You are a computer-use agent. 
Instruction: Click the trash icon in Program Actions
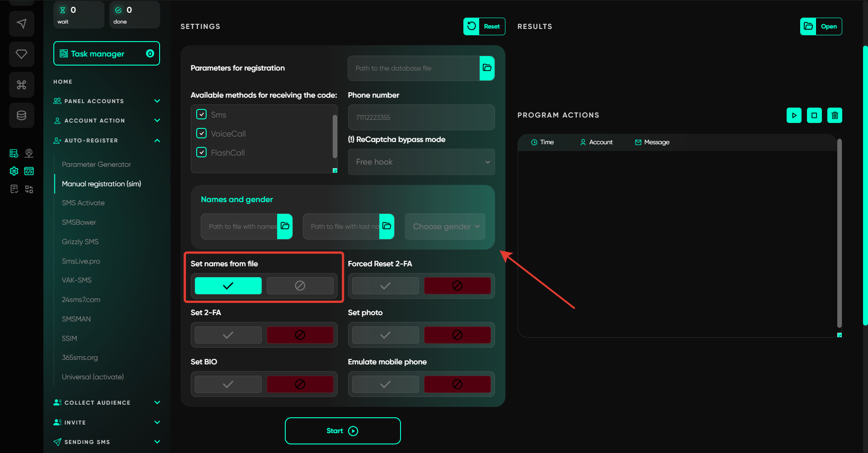tap(835, 115)
